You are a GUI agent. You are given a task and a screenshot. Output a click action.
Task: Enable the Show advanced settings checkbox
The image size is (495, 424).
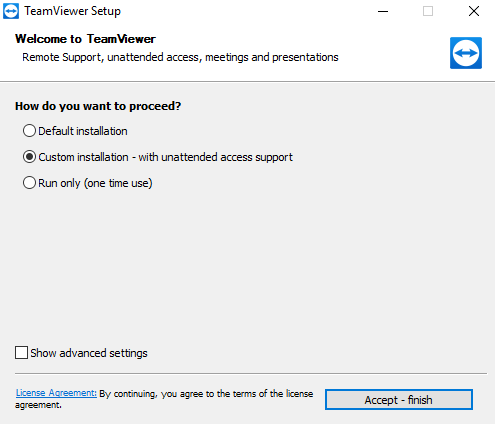(21, 352)
